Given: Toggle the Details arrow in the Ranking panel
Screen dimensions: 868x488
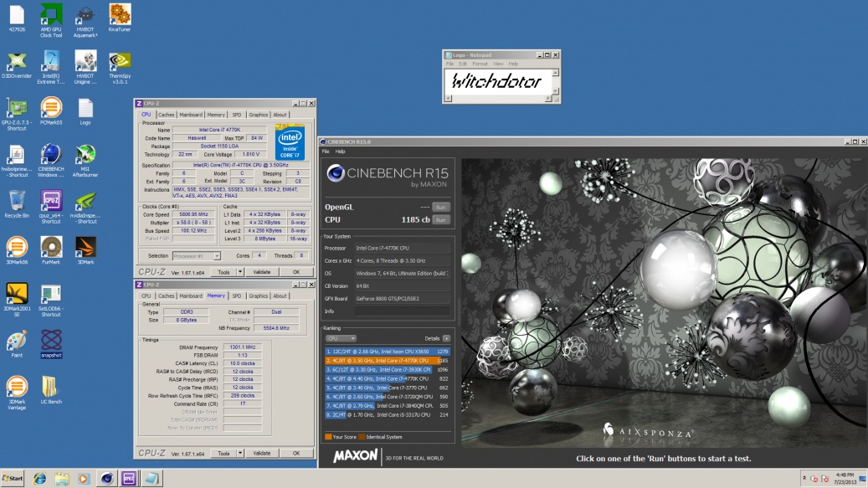Looking at the screenshot, I should coord(446,338).
